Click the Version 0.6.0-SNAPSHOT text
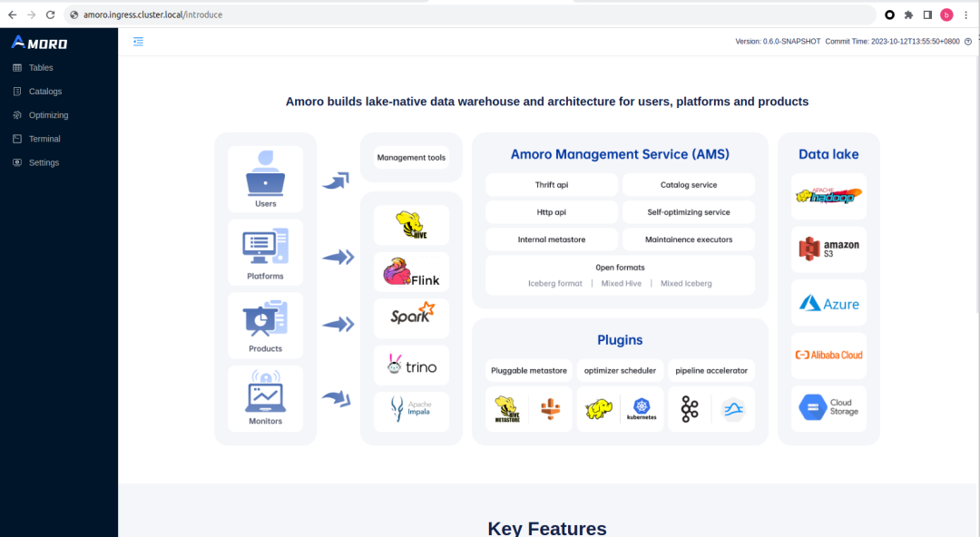Image resolution: width=980 pixels, height=537 pixels. tap(778, 41)
